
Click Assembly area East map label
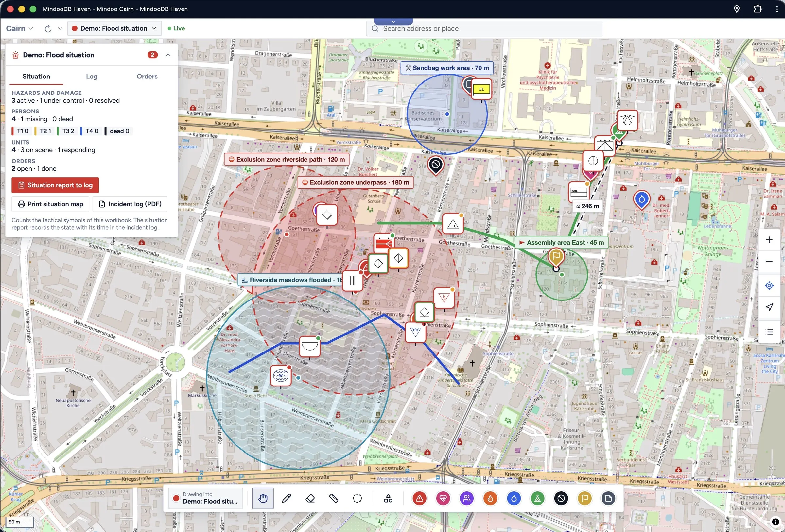[x=561, y=243]
